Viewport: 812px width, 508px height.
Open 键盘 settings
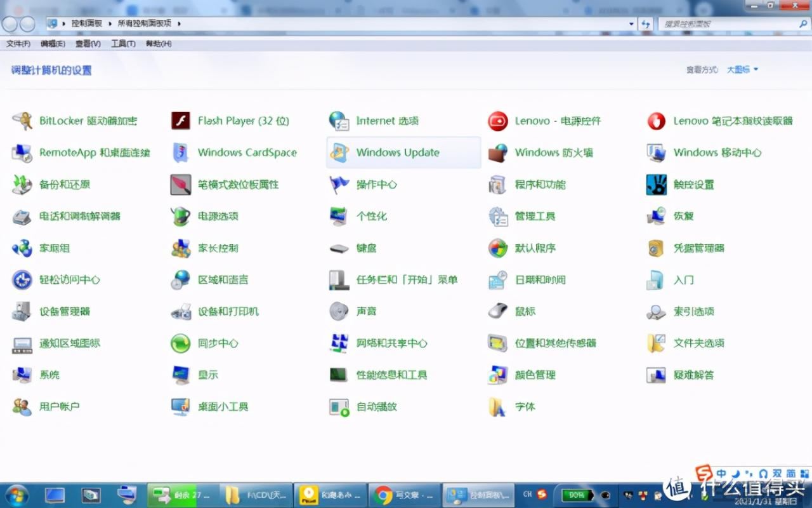pos(353,248)
